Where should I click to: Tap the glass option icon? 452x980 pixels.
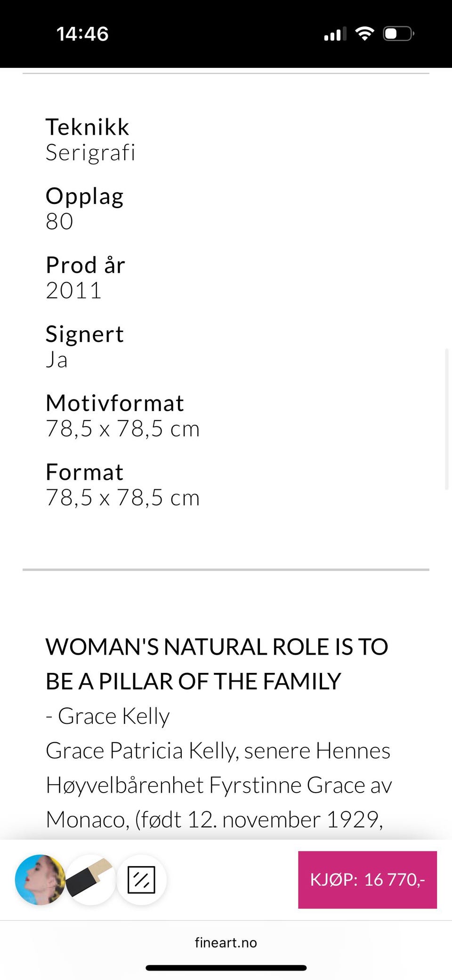[141, 880]
